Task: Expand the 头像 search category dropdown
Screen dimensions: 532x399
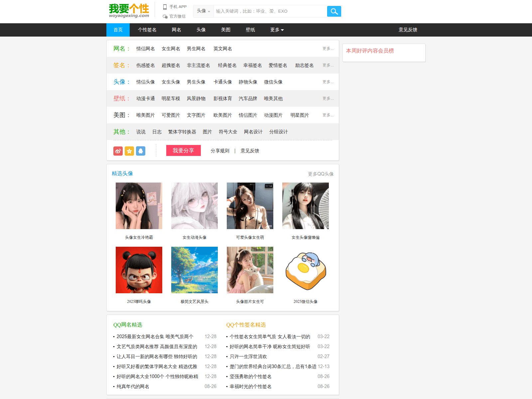Action: coord(203,11)
